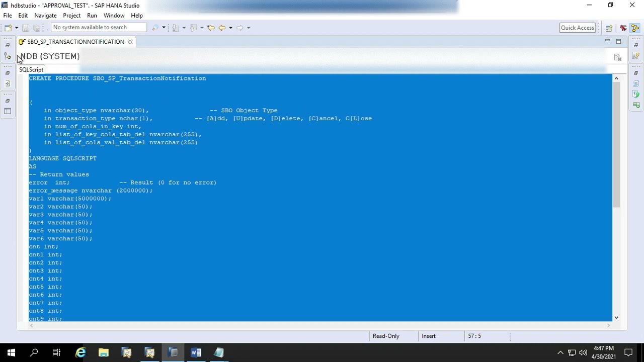This screenshot has width=644, height=362.
Task: Expand Next Annotation dropdown arrow
Action: (184, 28)
